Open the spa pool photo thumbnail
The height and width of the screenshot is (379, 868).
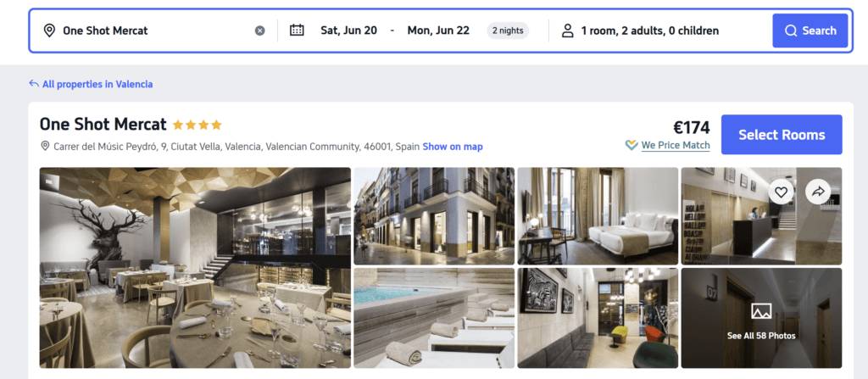(x=433, y=318)
